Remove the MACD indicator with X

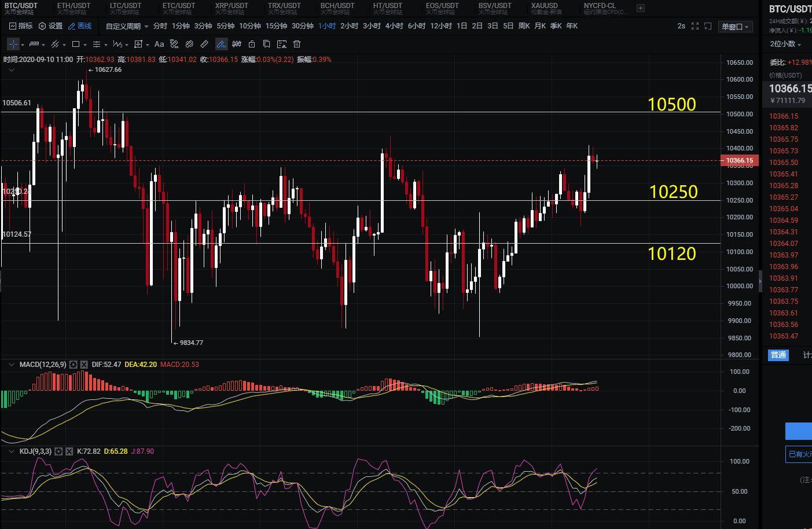coord(84,365)
